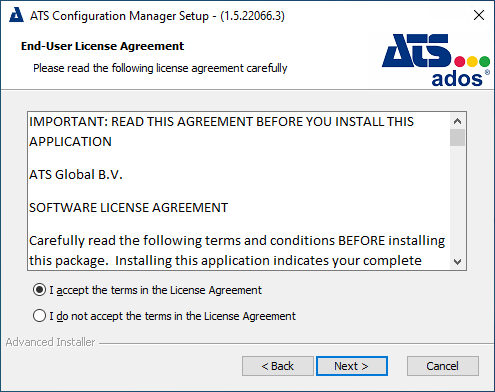495x392 pixels.
Task: Click the scroll up arrow in license box
Action: pos(457,121)
